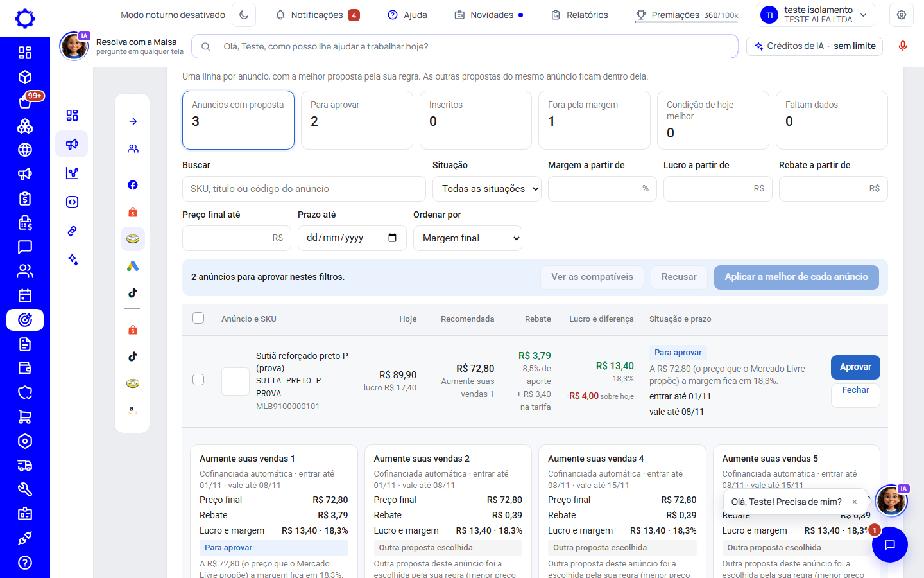Viewport: 924px width, 578px height.
Task: Check the Sutiã reforçado preto P row checkbox
Action: tap(198, 380)
